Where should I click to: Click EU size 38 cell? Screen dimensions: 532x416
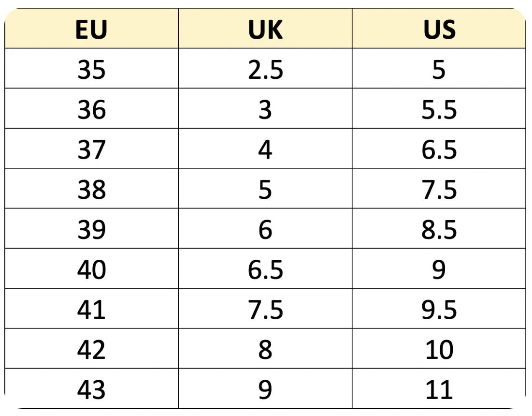91,190
